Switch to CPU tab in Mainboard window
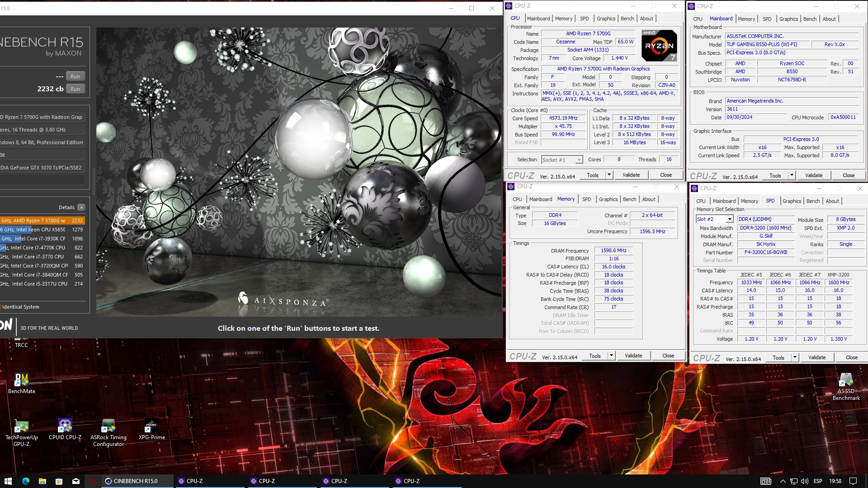This screenshot has width=868, height=488. [698, 19]
